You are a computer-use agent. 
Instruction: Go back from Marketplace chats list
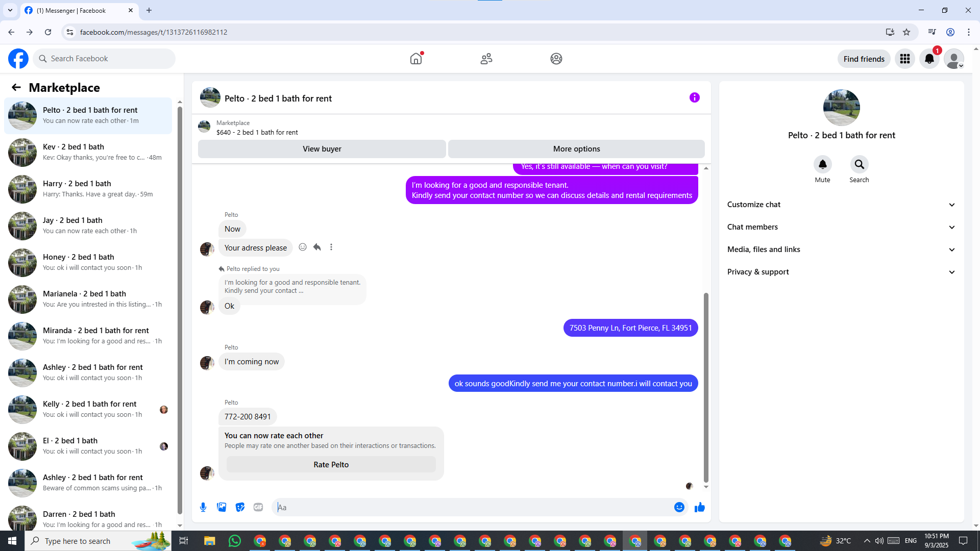click(x=16, y=87)
